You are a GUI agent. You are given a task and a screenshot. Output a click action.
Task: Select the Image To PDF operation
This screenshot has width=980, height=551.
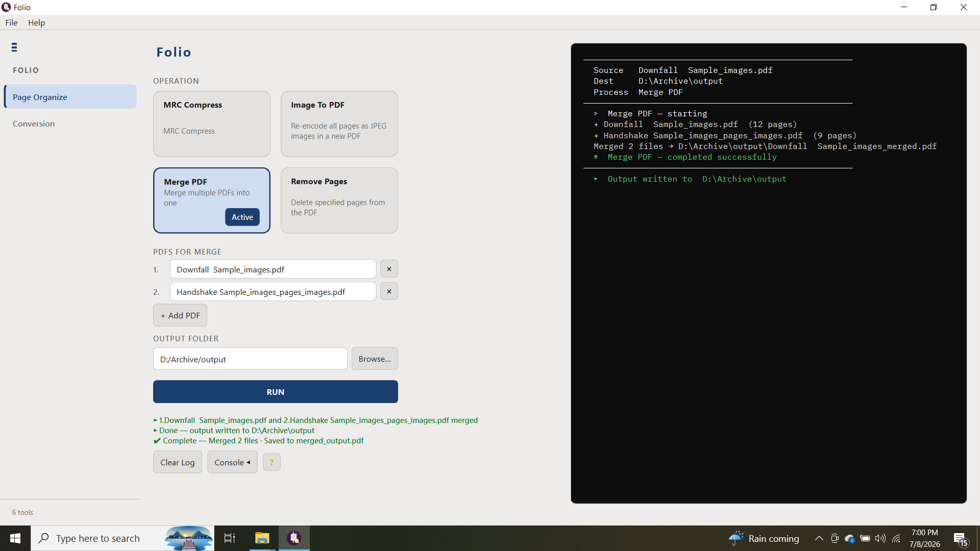coord(339,124)
